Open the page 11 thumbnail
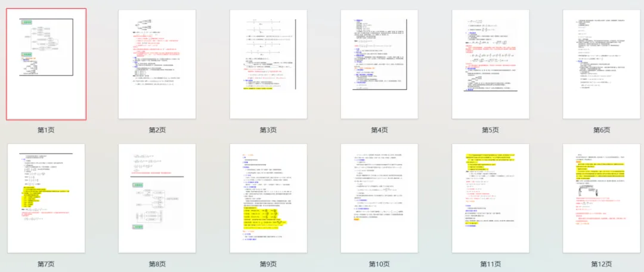The image size is (644, 272). coord(490,199)
